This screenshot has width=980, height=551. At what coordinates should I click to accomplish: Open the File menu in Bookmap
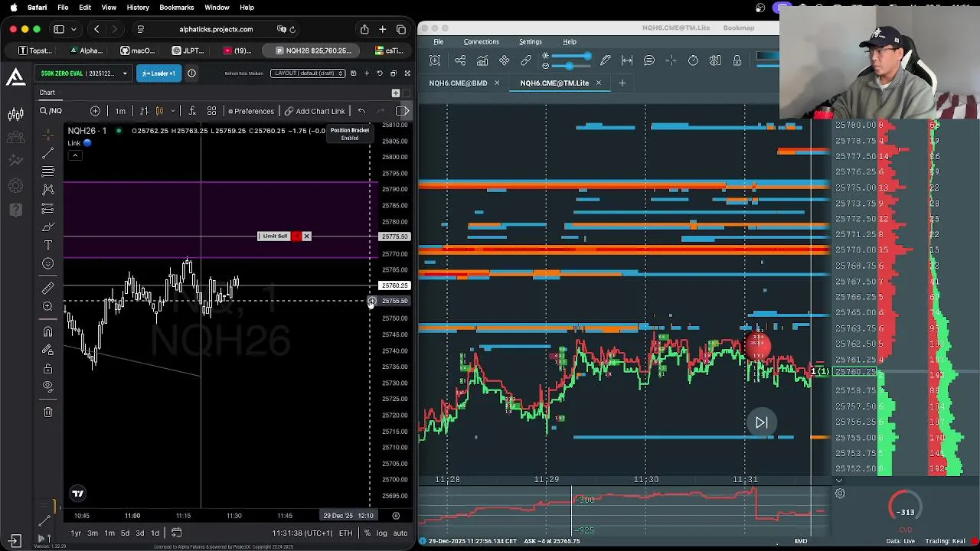pos(438,41)
